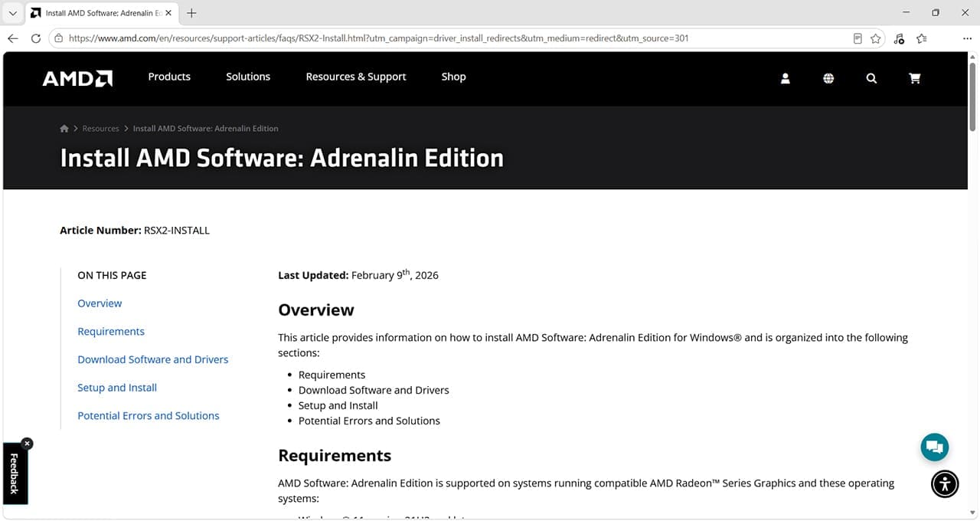
Task: Click the Last Updated February 9th, 2026 text
Action: pos(358,274)
